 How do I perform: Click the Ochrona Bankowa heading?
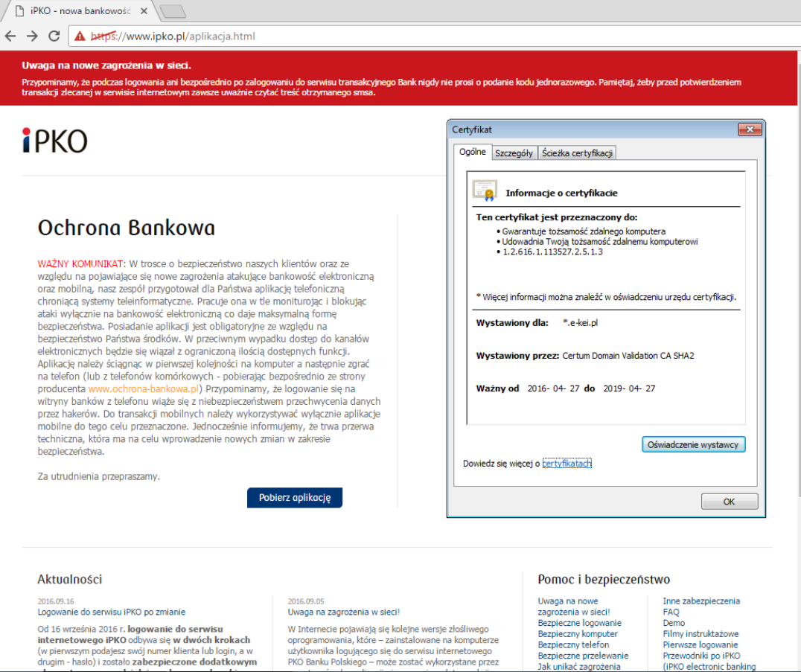pos(127,228)
